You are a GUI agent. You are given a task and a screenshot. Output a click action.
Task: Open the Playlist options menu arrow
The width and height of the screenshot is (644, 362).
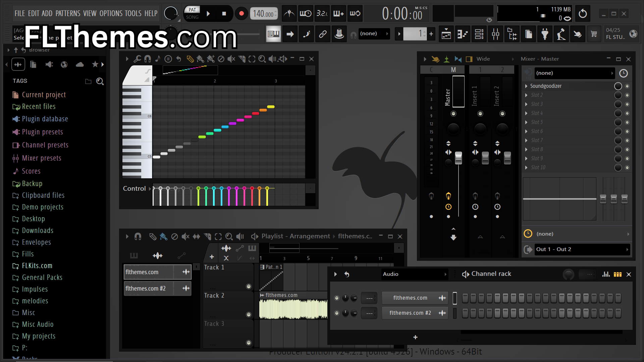pyautogui.click(x=127, y=237)
